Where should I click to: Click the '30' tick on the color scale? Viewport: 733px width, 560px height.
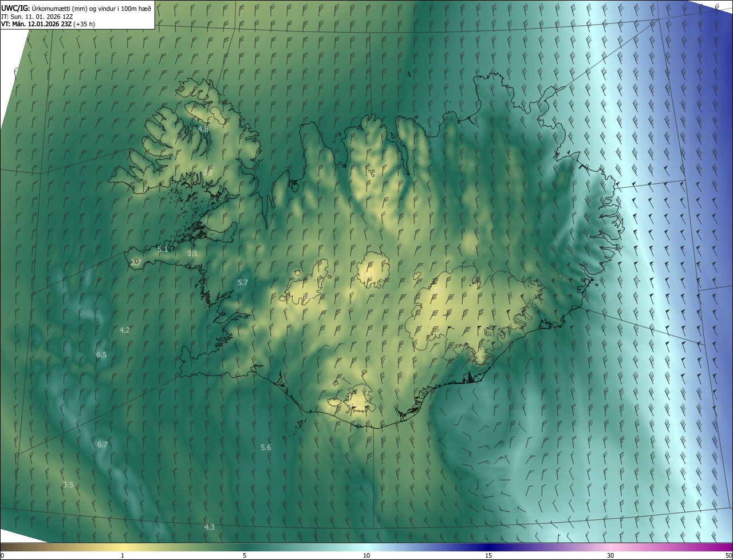point(610,556)
